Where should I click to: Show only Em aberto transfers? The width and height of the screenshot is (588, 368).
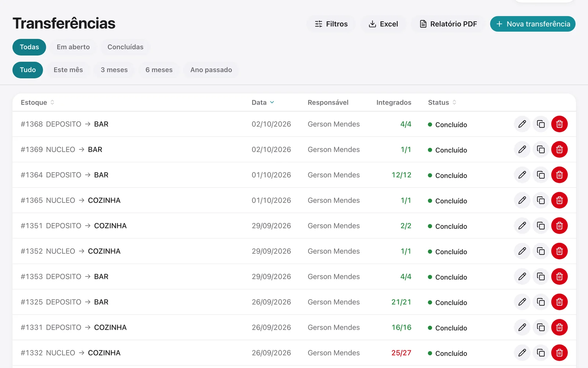73,47
